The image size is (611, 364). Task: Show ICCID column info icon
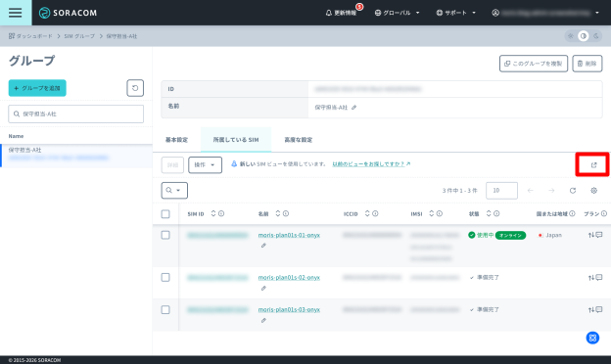375,213
